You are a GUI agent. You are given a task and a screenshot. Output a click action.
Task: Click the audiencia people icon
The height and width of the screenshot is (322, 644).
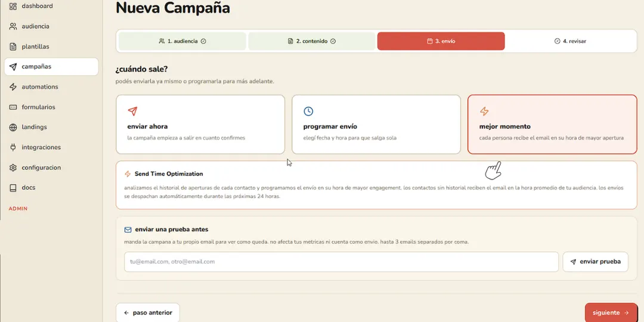tap(13, 26)
